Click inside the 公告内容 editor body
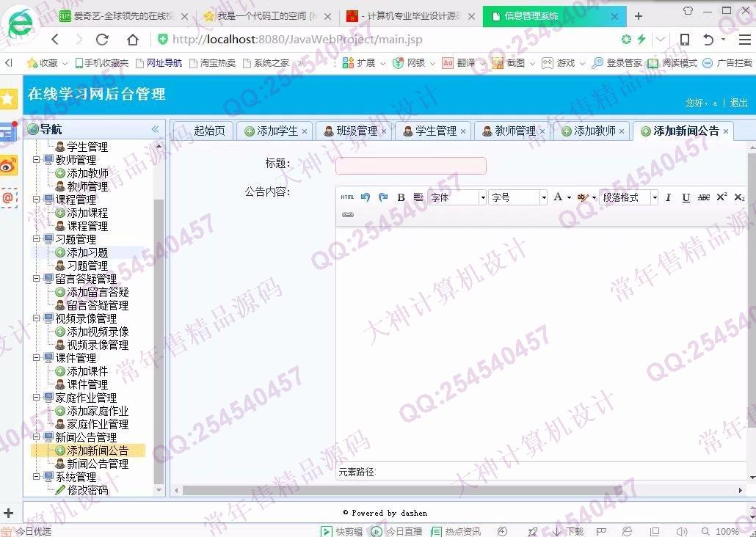The height and width of the screenshot is (537, 756). tap(541, 345)
